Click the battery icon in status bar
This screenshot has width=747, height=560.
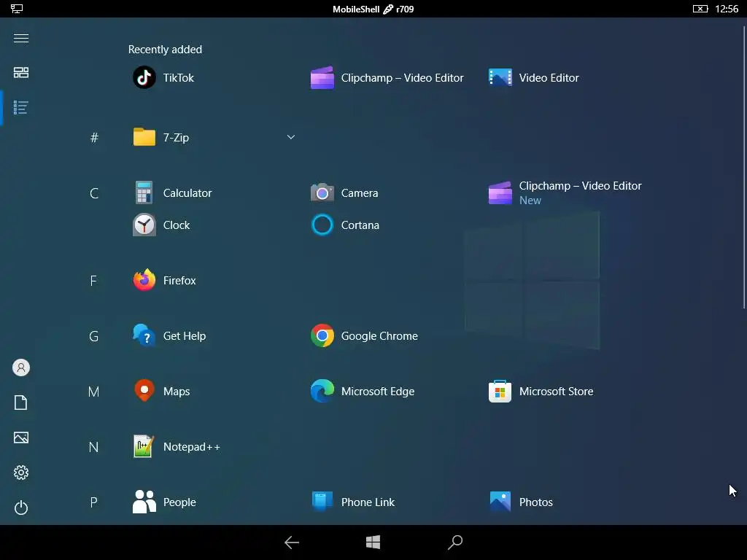pos(700,9)
